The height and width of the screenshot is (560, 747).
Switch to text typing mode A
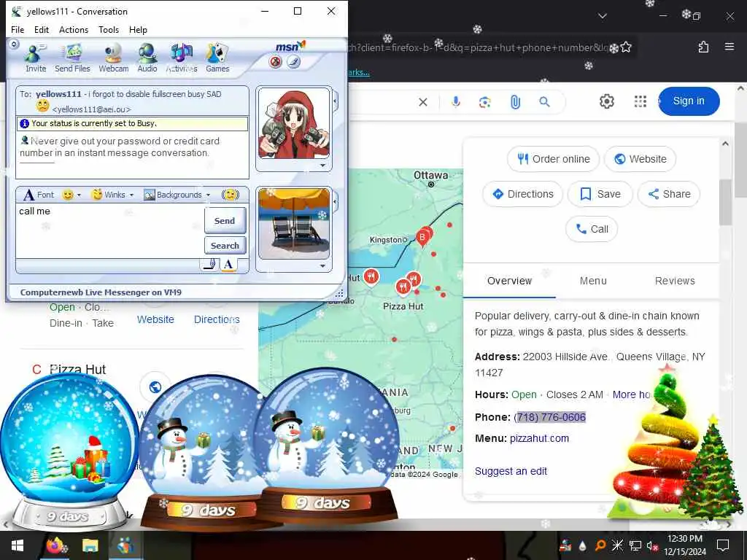[228, 265]
